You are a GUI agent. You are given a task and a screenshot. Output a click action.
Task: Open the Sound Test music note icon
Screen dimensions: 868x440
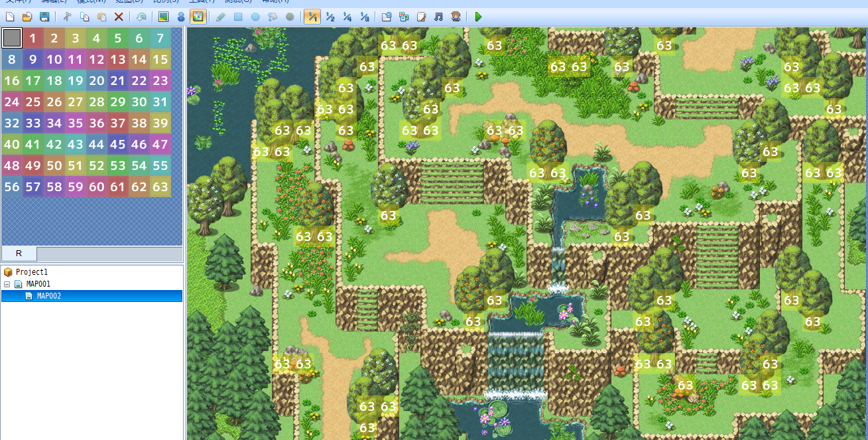[438, 17]
